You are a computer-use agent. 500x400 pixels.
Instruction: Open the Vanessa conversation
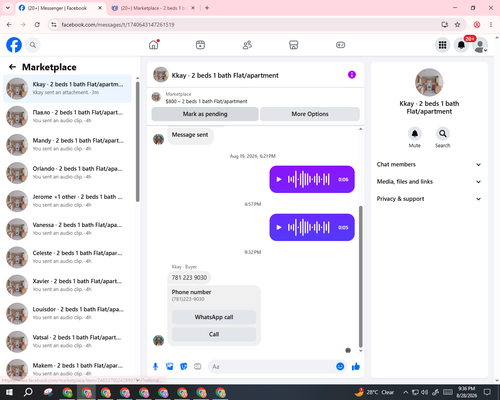tap(68, 229)
